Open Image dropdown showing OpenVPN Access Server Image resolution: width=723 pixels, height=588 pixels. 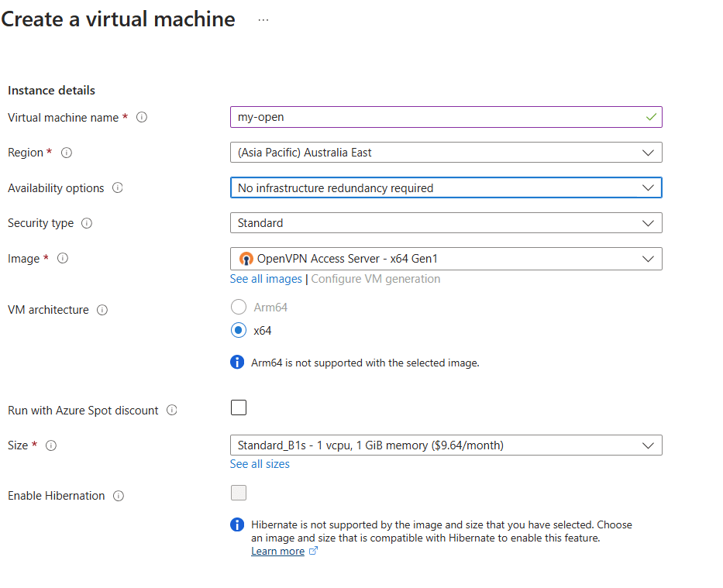coord(446,259)
